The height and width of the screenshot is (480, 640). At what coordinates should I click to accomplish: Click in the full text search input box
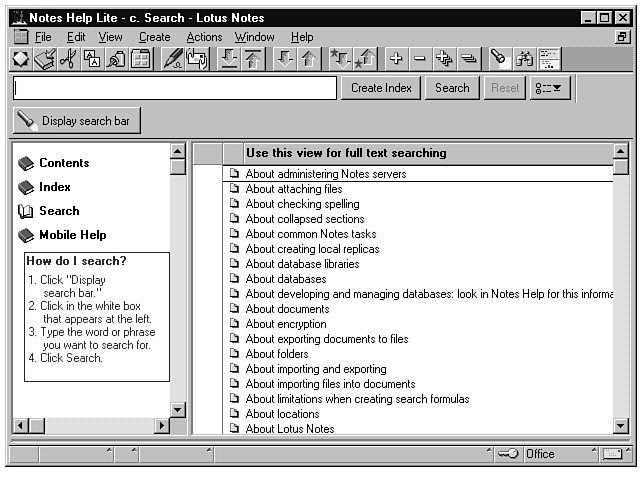click(x=175, y=88)
